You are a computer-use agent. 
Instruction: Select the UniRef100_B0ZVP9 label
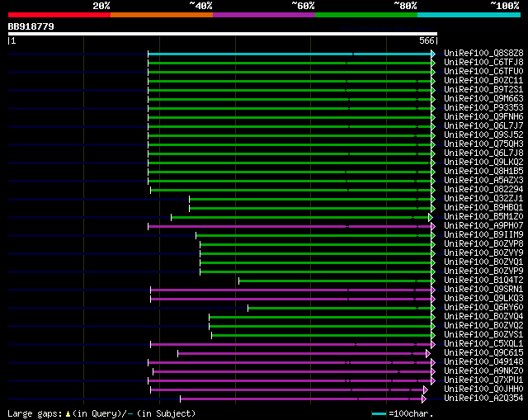[x=483, y=271]
